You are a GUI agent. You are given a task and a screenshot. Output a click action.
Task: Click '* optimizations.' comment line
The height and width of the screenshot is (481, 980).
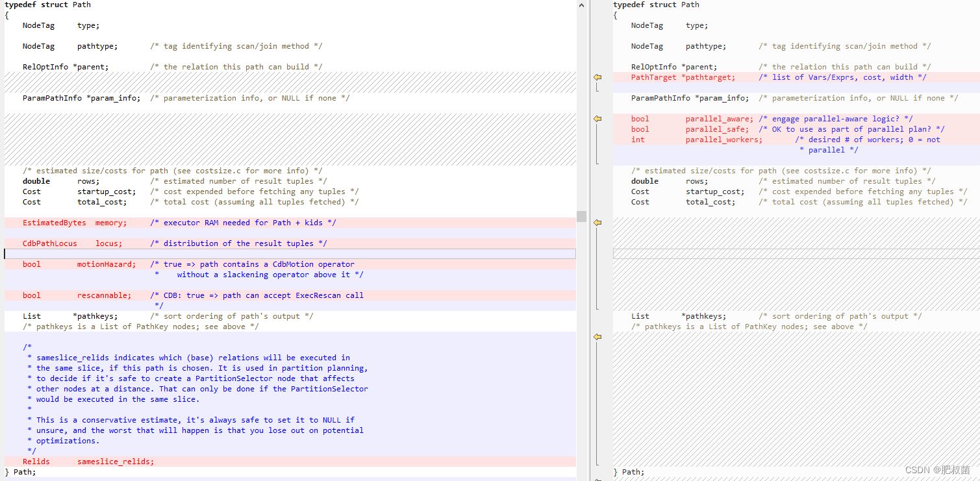point(64,441)
